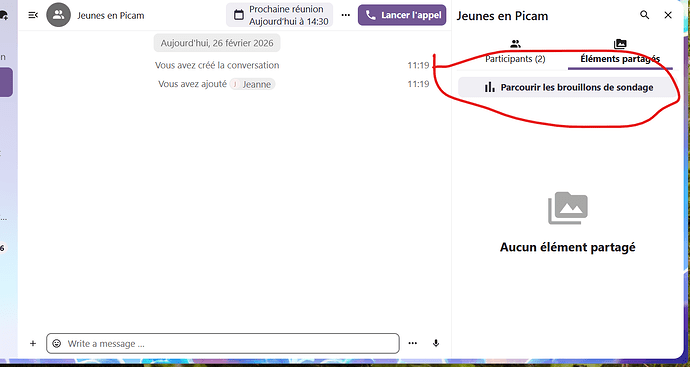
Task: Focus the Write a message input field
Action: tap(223, 343)
